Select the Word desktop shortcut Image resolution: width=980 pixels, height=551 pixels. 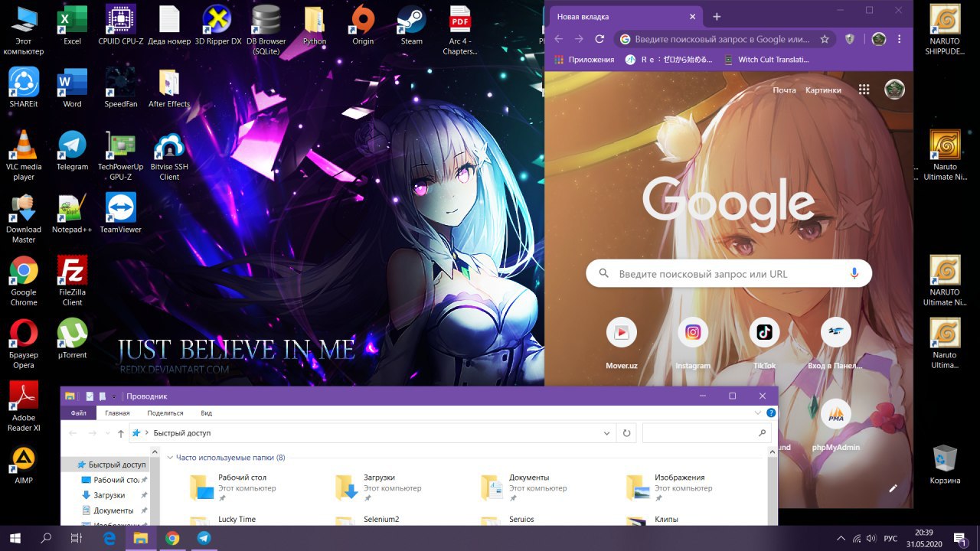72,88
